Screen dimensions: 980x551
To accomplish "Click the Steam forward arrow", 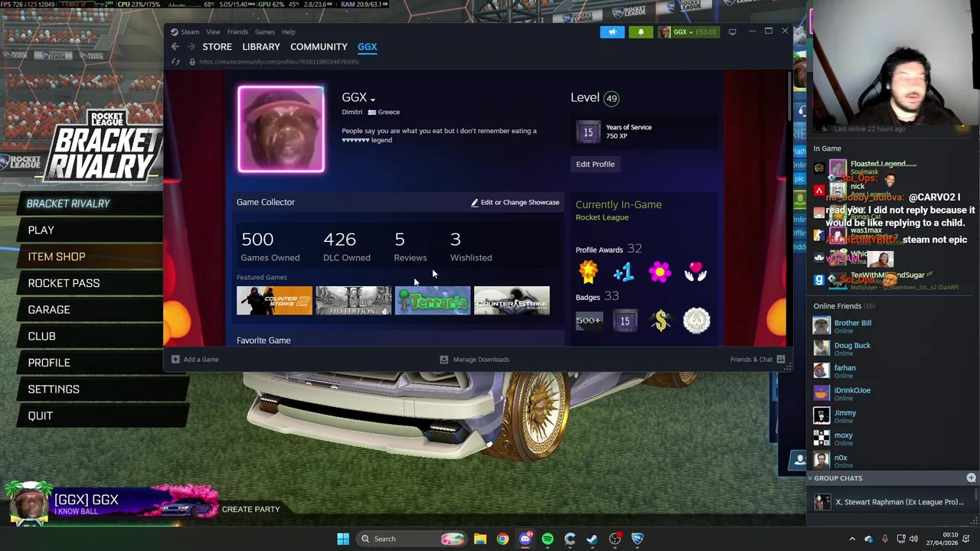I will 191,47.
